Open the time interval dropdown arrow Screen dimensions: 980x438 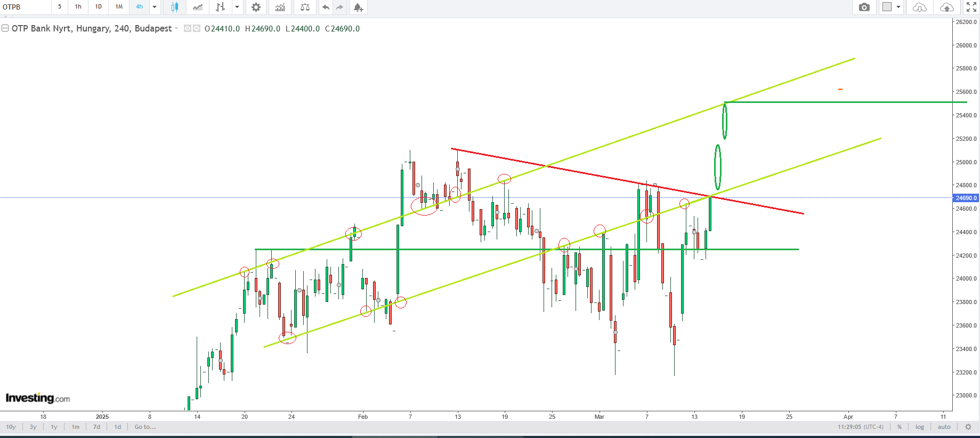(155, 7)
